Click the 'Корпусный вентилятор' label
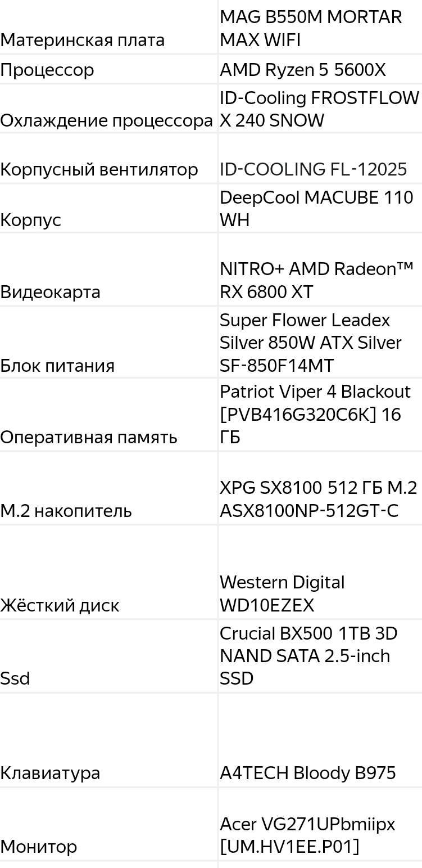422x868 pixels. coord(99,169)
